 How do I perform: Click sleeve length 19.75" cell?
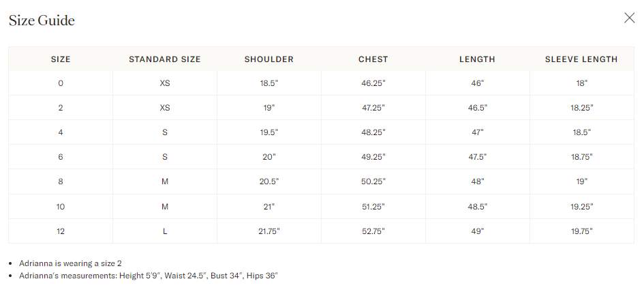point(581,231)
